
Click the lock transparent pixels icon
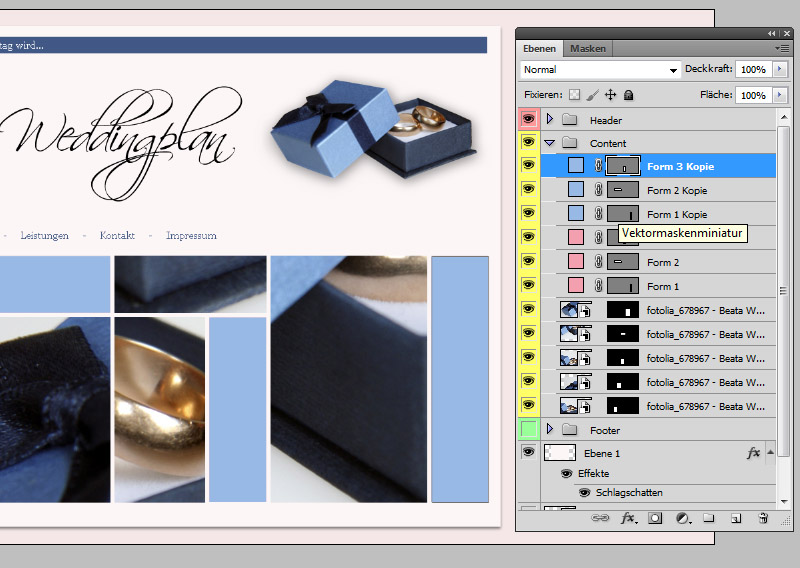pyautogui.click(x=574, y=95)
